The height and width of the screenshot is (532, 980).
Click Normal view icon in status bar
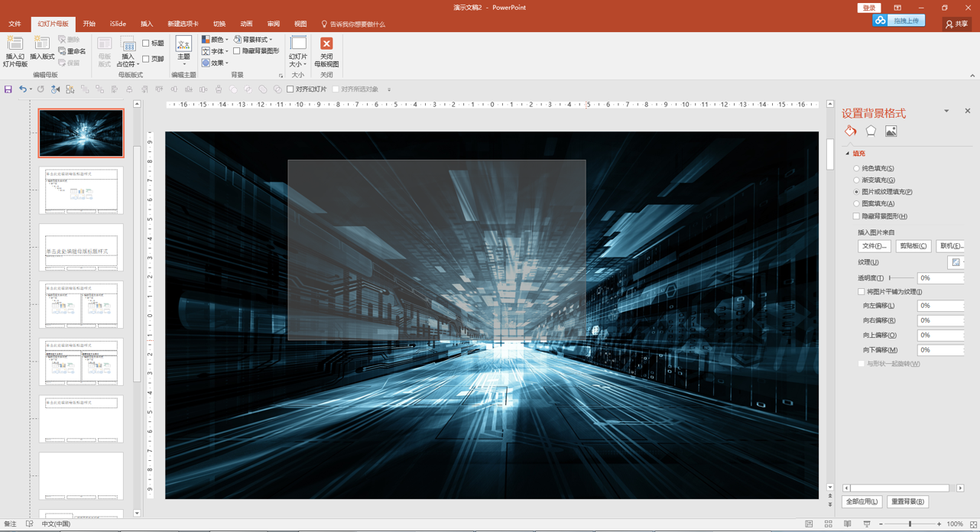tap(809, 524)
